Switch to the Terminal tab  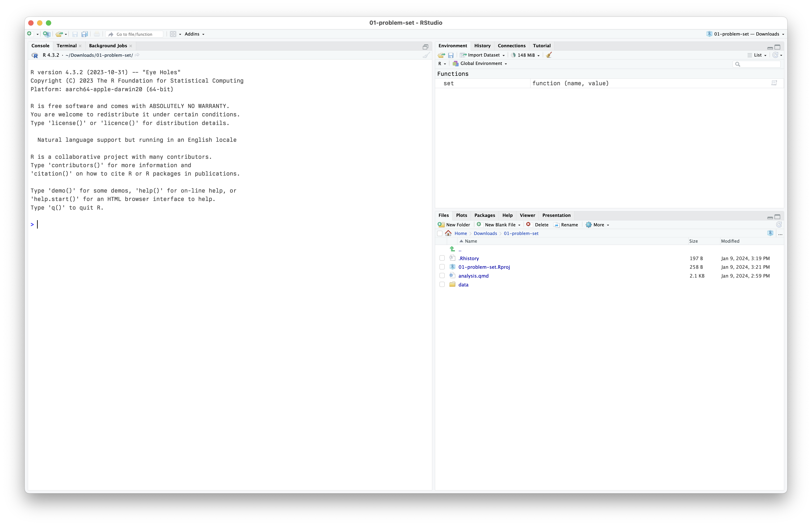pyautogui.click(x=67, y=46)
